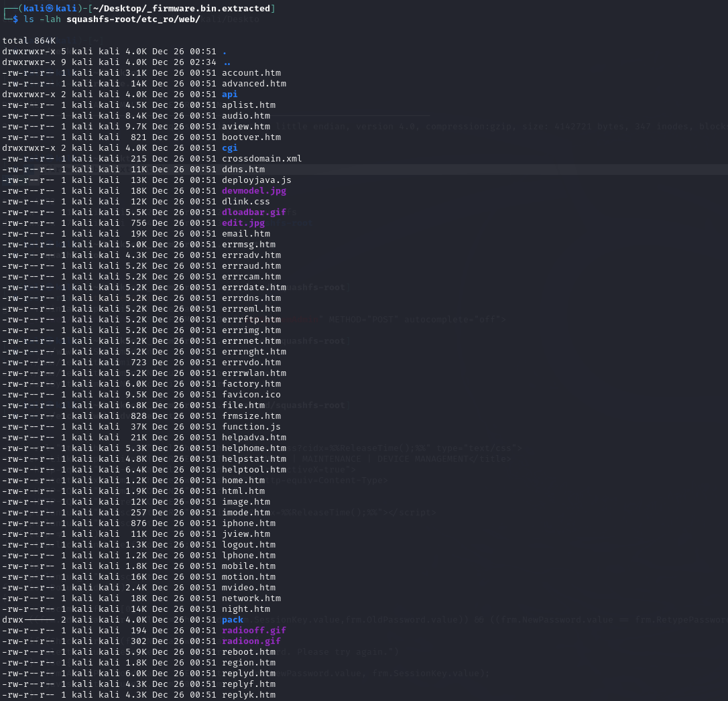This screenshot has height=701, width=728.
Task: Click bootver.htm entry
Action: click(x=251, y=137)
